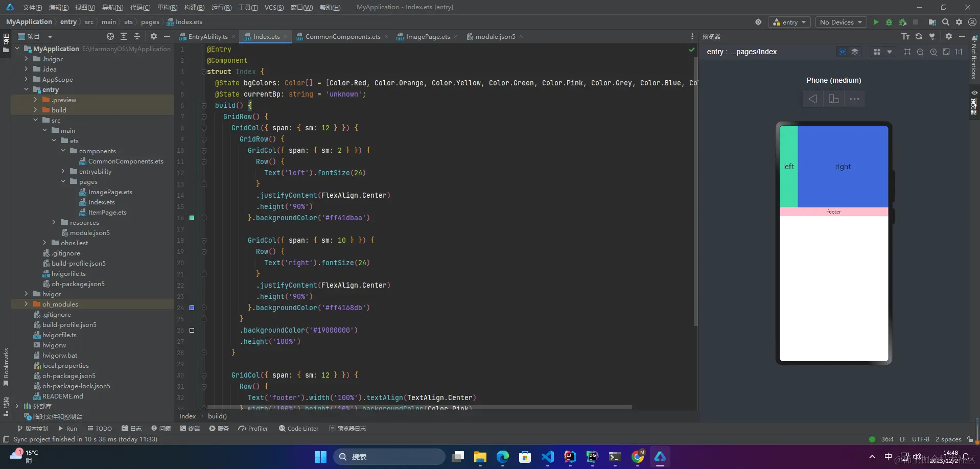This screenshot has width=980, height=469.
Task: Reload the previewer with refresh icon
Action: pyautogui.click(x=919, y=36)
